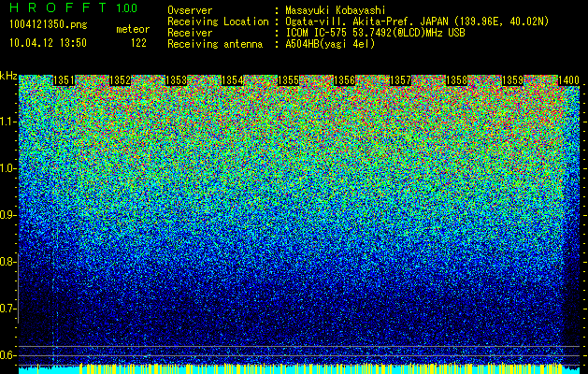This screenshot has height=374, width=588.
Task: Click the file name 1004121350.png
Action: (49, 24)
